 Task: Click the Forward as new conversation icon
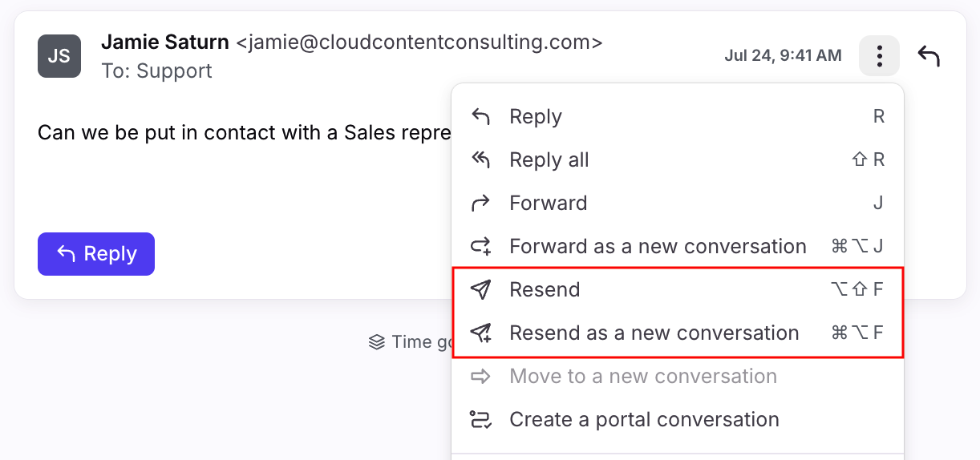tap(481, 247)
